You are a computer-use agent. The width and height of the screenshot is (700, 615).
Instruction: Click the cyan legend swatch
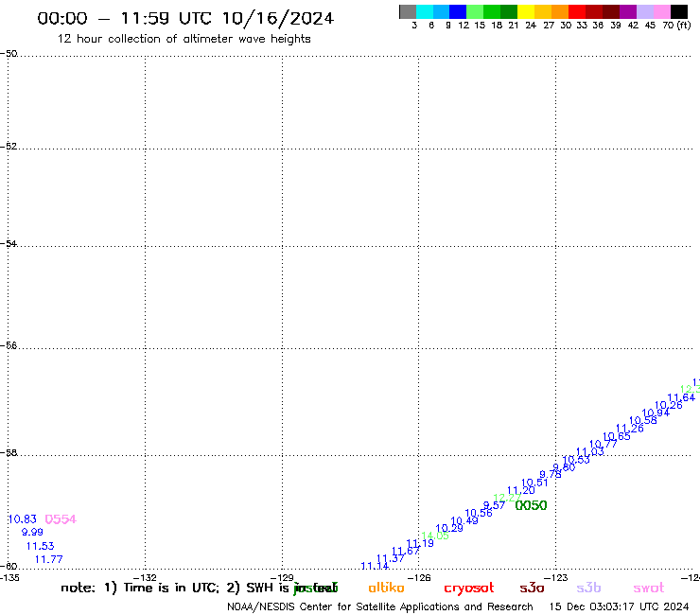425,11
